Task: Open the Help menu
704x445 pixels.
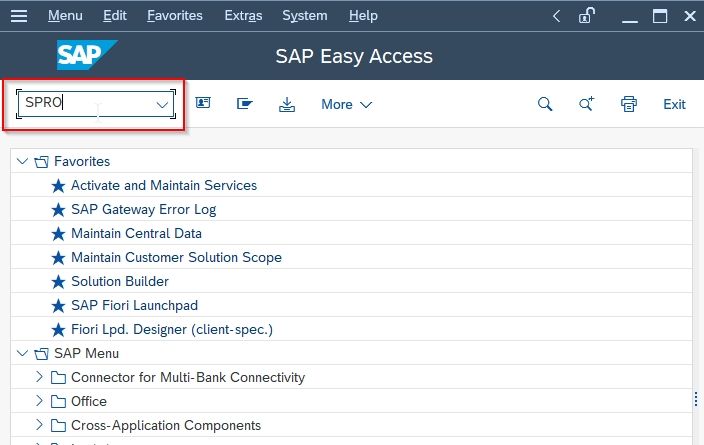Action: 363,16
